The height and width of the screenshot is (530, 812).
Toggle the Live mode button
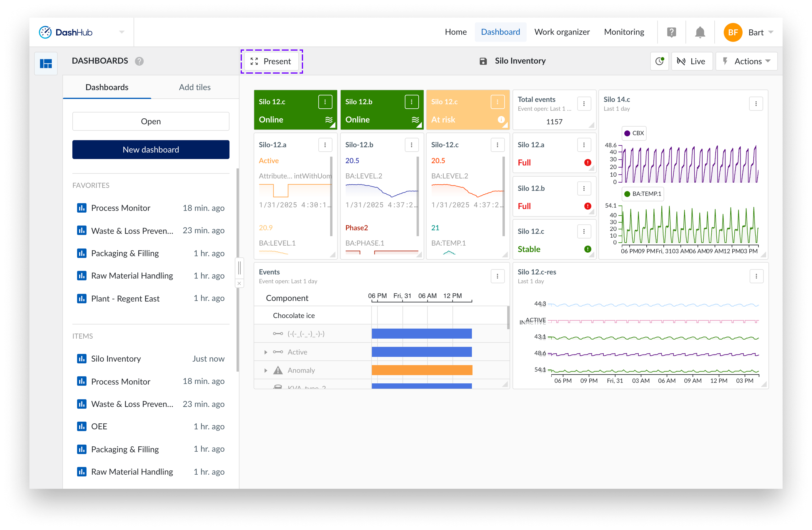point(692,62)
